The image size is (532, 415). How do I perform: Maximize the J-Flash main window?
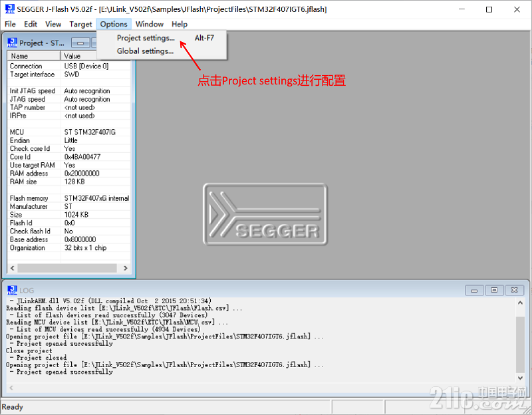489,9
